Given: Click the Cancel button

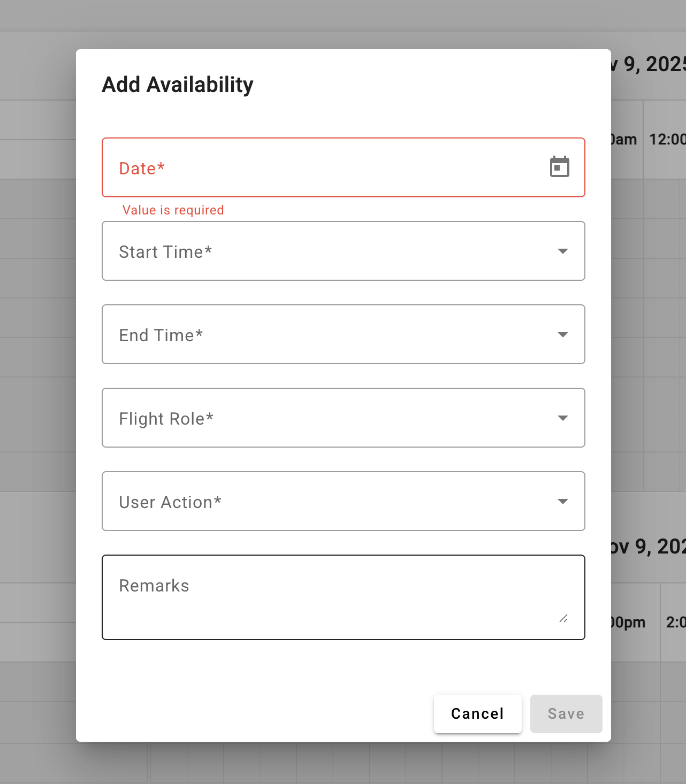Looking at the screenshot, I should [477, 713].
